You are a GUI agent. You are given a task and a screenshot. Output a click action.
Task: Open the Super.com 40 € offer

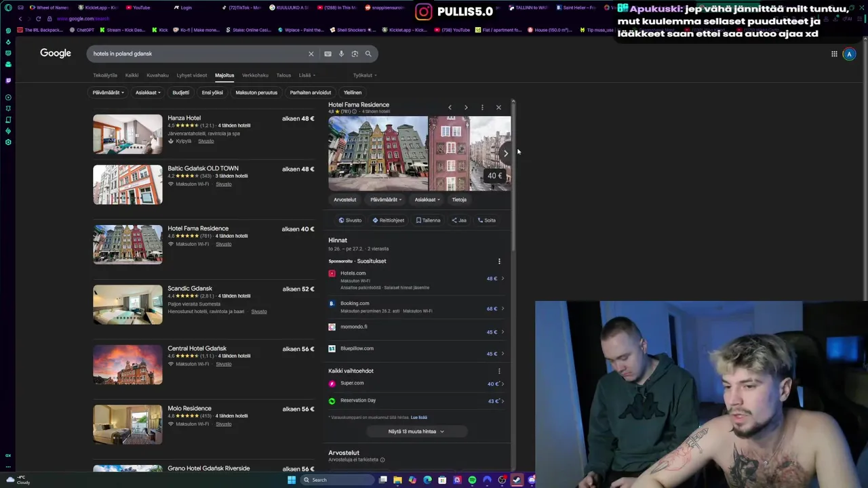point(417,384)
